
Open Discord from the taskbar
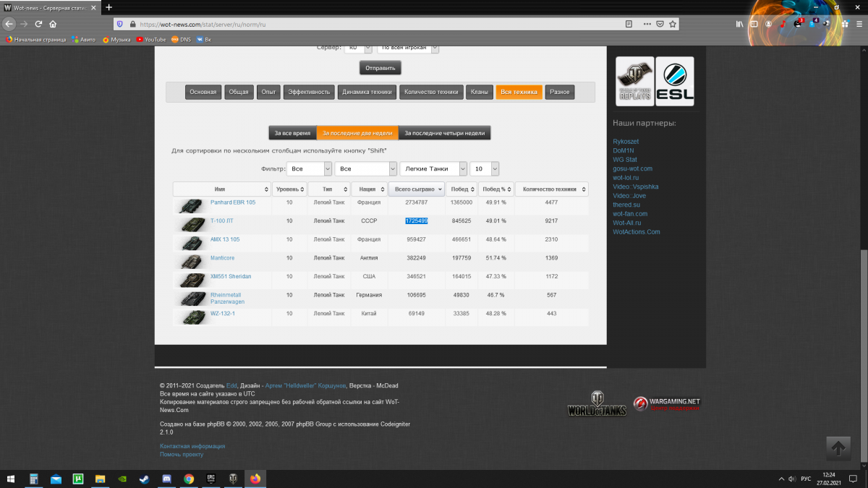click(166, 479)
